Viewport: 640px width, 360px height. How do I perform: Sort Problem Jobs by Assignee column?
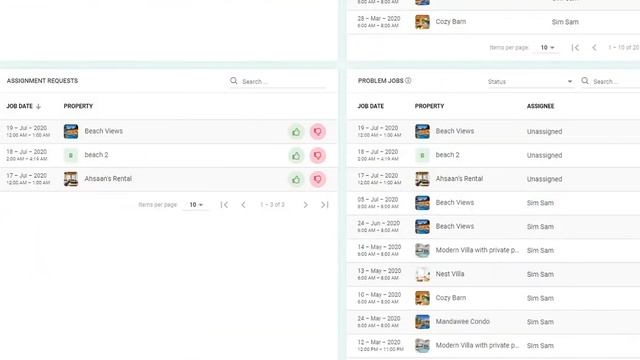540,106
